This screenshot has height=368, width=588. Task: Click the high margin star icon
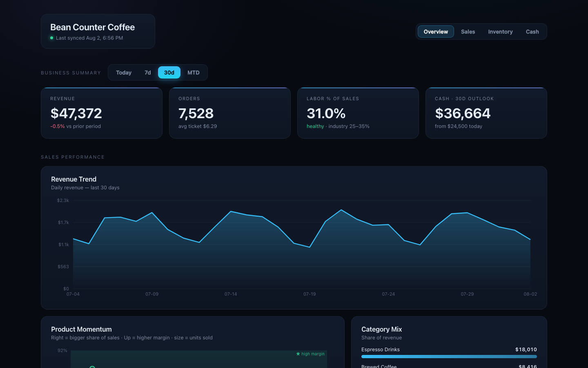(x=298, y=354)
